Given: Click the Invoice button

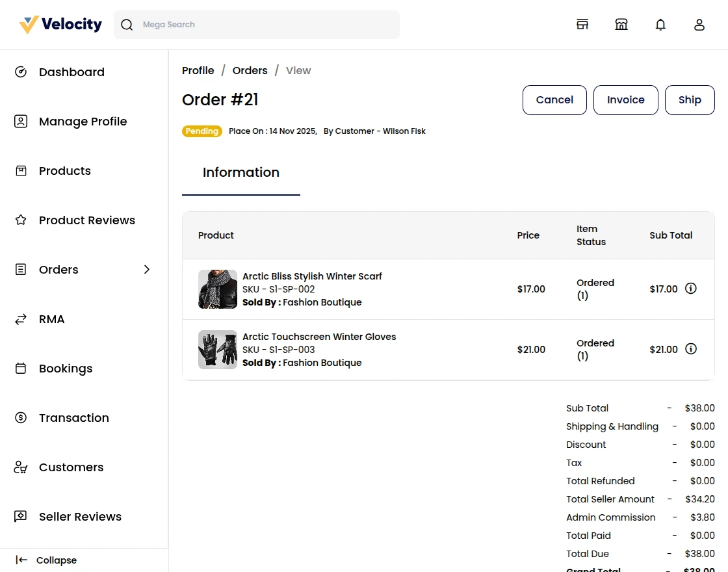Looking at the screenshot, I should (x=626, y=100).
